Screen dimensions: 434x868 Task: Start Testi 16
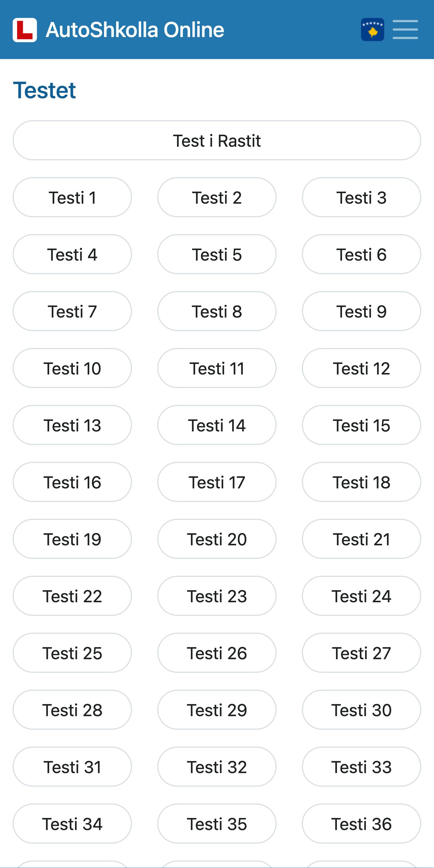[x=72, y=482]
